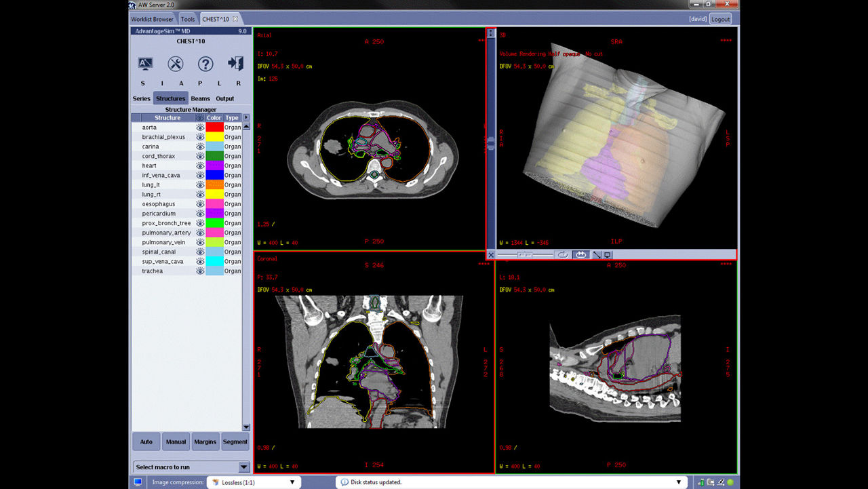
Task: Hide the lung_rt structure
Action: coord(200,194)
